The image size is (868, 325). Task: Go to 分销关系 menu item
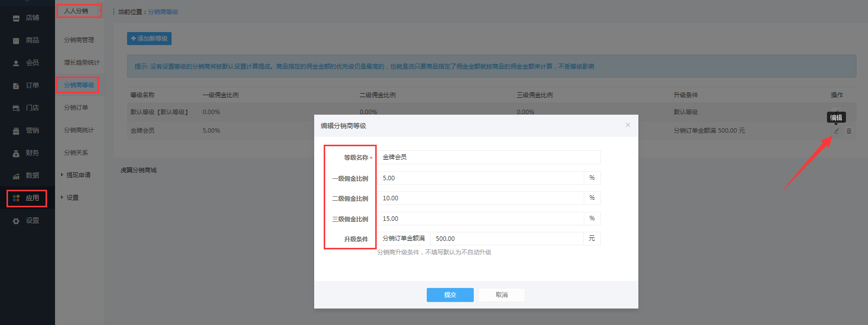point(76,152)
